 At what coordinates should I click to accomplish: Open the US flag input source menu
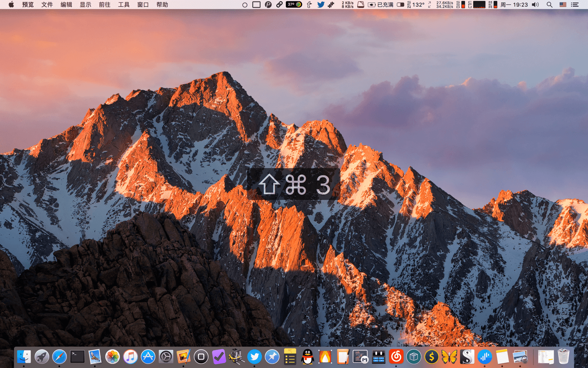(x=563, y=4)
